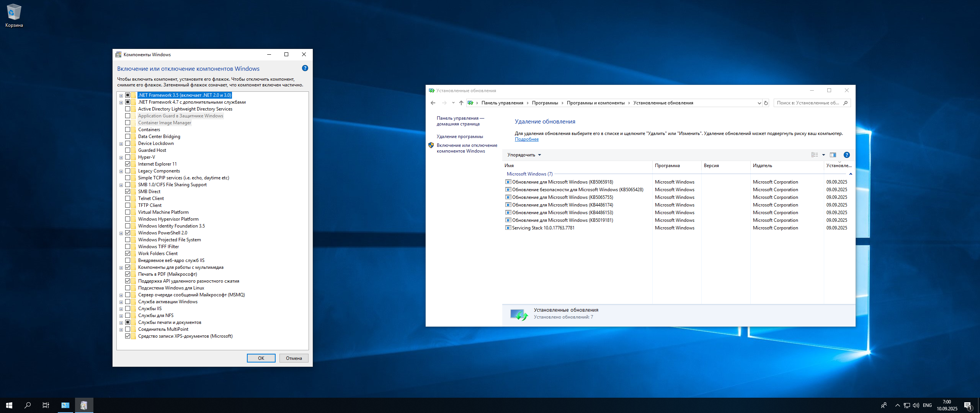Expand the Device Lockdown node

click(121, 144)
